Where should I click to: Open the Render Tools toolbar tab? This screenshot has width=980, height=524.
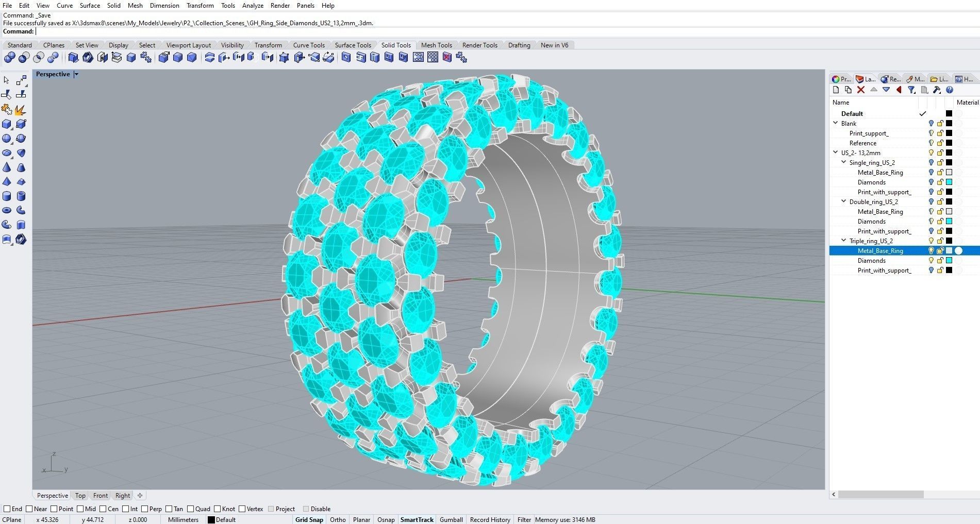(479, 45)
